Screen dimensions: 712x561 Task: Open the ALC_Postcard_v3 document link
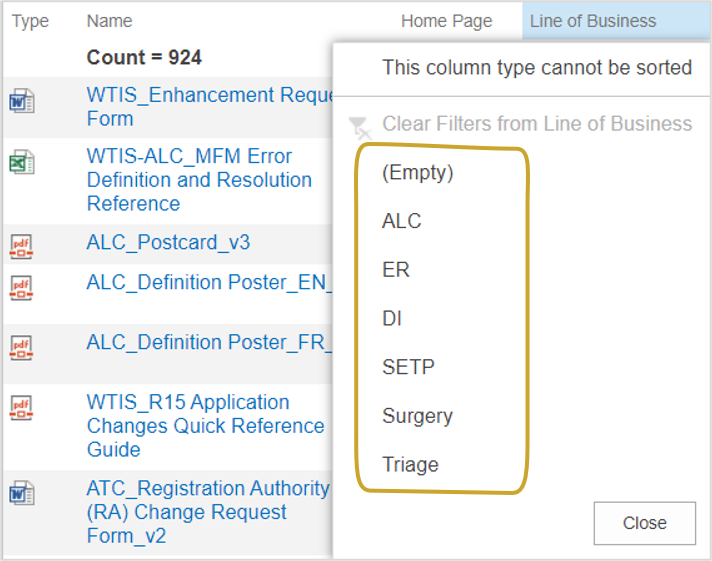point(168,242)
